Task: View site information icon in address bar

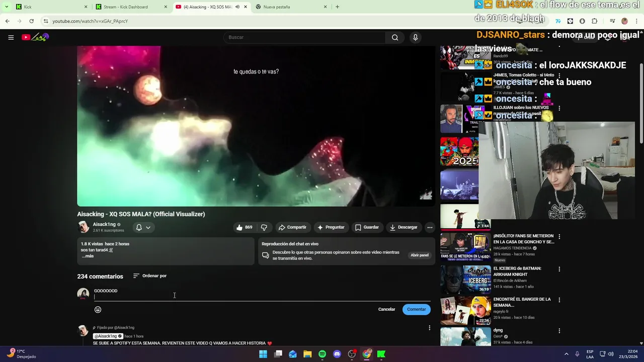Action: (46, 21)
